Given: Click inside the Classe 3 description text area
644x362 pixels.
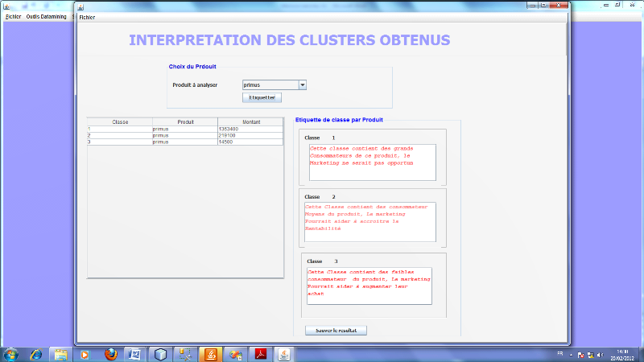Looking at the screenshot, I should (369, 286).
